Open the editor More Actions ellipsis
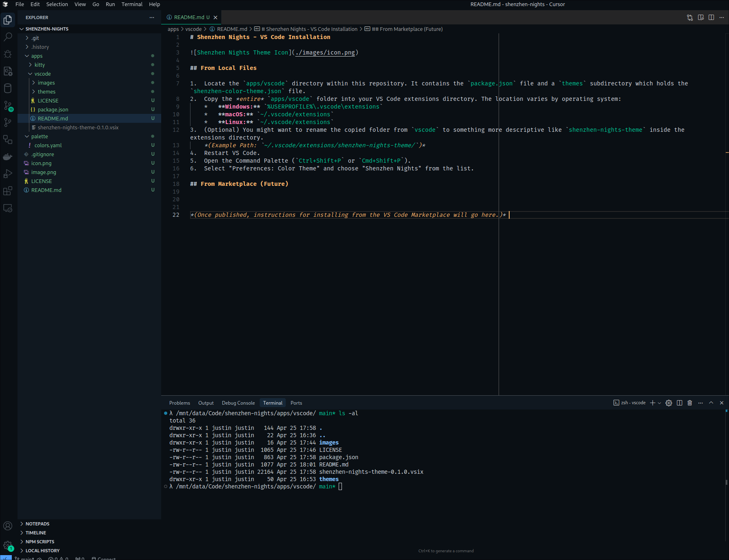 pyautogui.click(x=722, y=17)
